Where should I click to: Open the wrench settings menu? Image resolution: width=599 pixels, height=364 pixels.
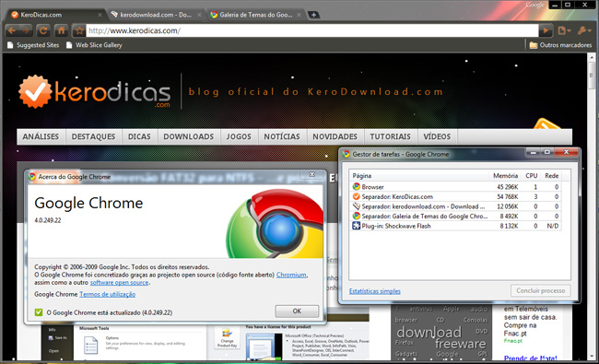point(584,30)
